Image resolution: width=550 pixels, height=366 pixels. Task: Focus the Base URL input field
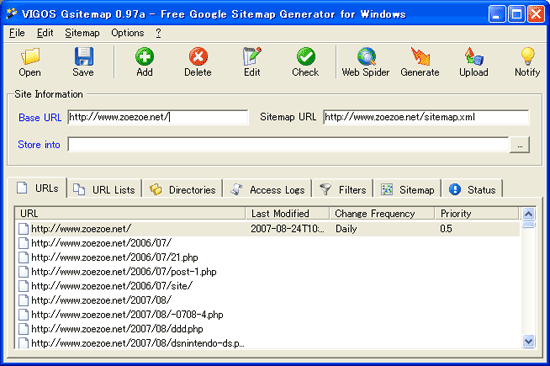(x=158, y=117)
